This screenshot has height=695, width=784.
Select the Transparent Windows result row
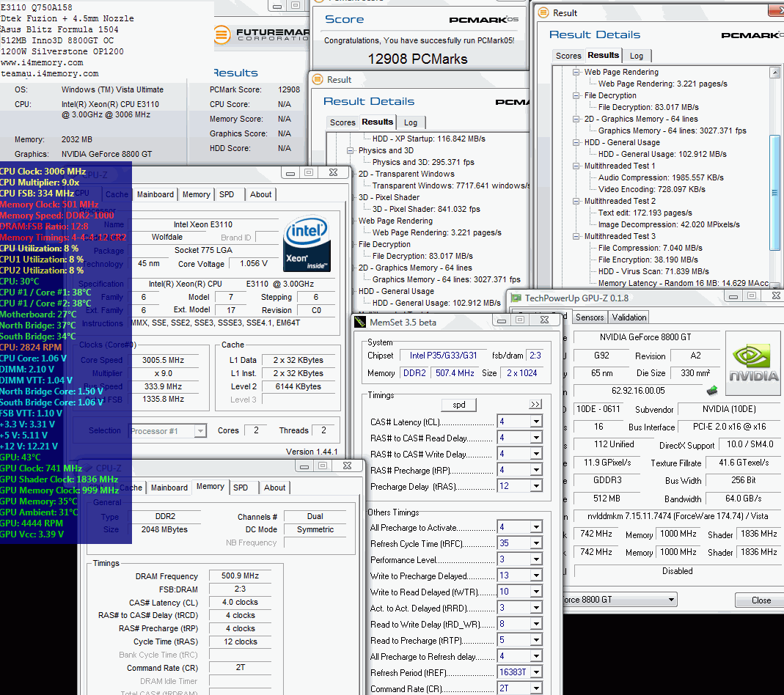[x=451, y=185]
